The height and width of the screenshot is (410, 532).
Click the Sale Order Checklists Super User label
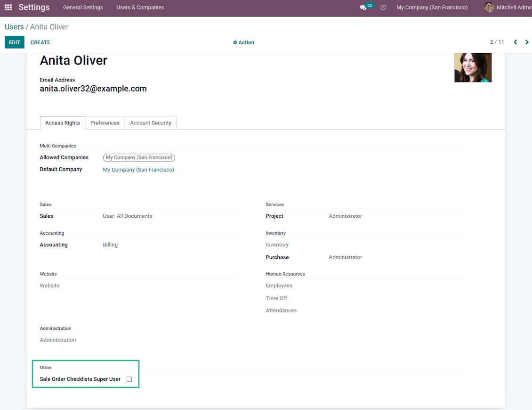(x=80, y=379)
